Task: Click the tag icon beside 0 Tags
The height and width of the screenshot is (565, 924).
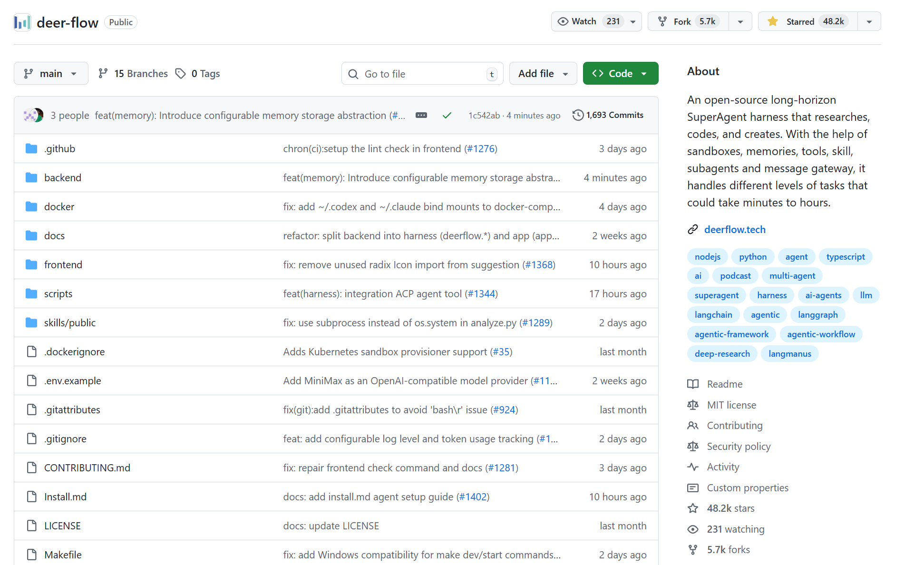Action: 180,74
